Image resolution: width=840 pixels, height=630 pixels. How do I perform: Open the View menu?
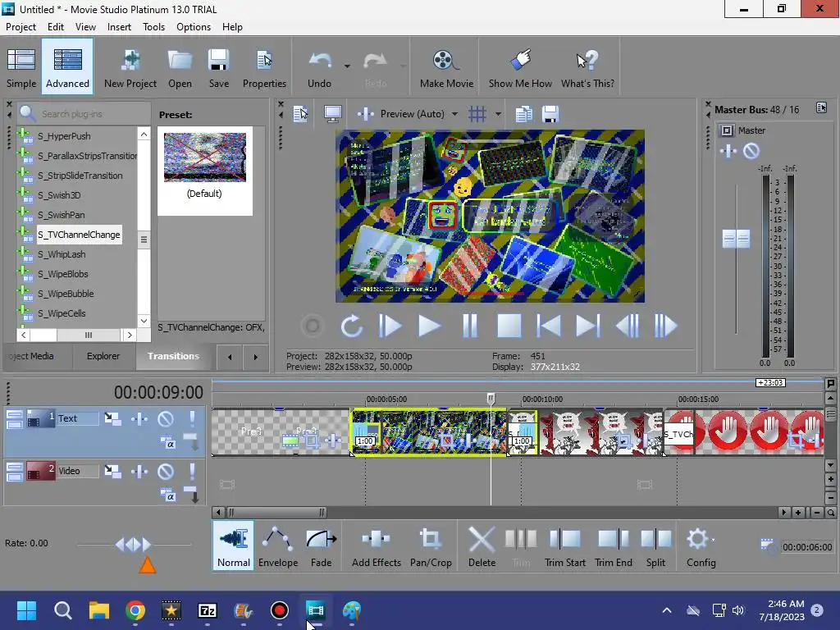85,27
